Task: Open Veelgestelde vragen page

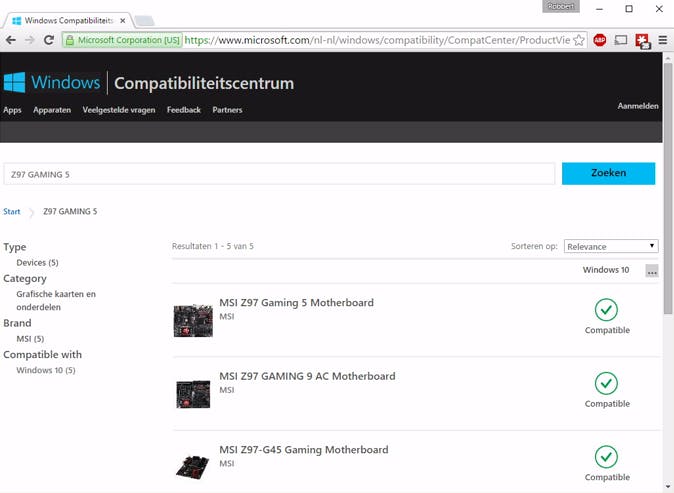Action: [119, 110]
